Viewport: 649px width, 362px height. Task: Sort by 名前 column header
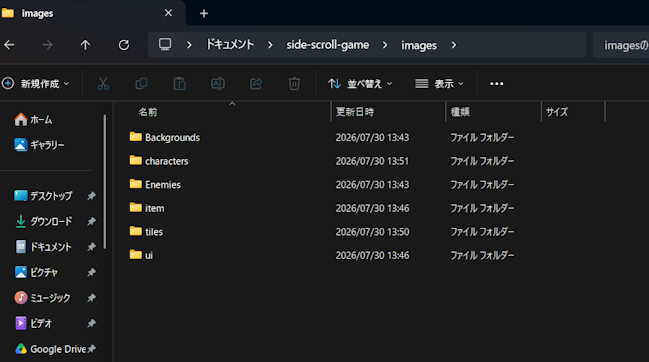pos(148,112)
